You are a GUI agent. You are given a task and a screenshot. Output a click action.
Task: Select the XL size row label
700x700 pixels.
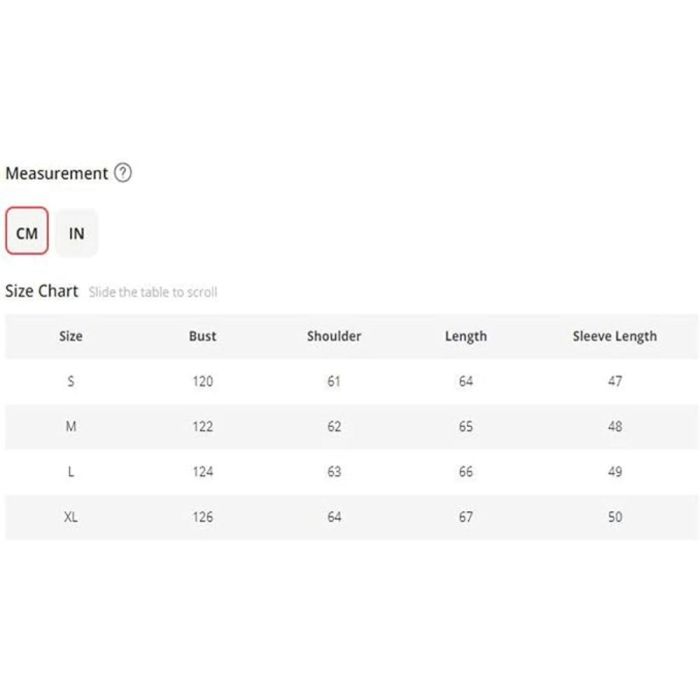70,517
